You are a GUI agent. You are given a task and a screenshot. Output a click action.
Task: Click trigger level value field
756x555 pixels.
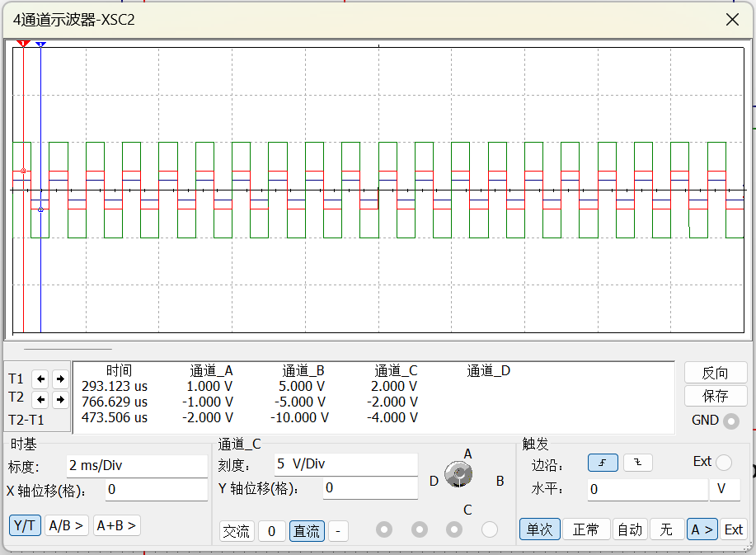[647, 489]
